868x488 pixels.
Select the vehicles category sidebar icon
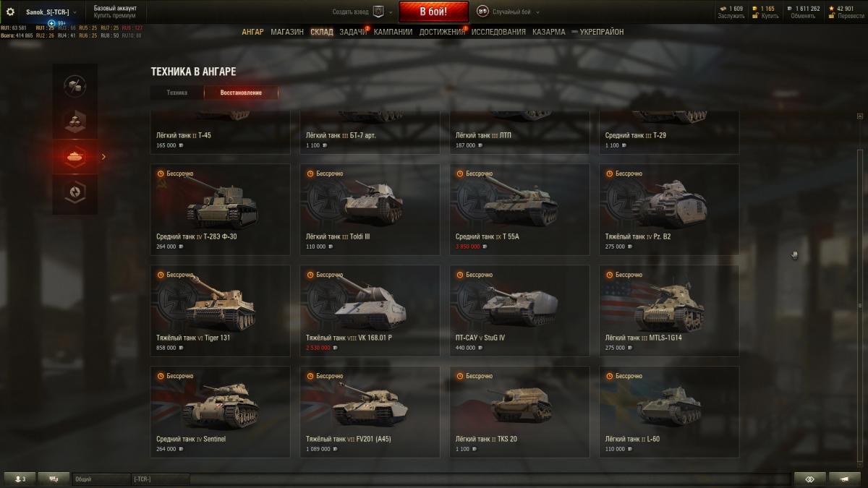(75, 157)
